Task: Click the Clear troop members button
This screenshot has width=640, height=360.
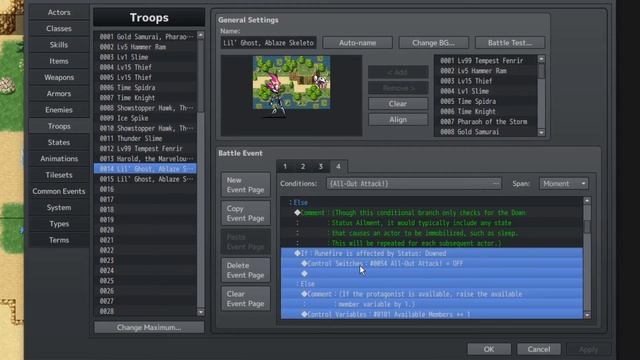Action: coord(398,104)
